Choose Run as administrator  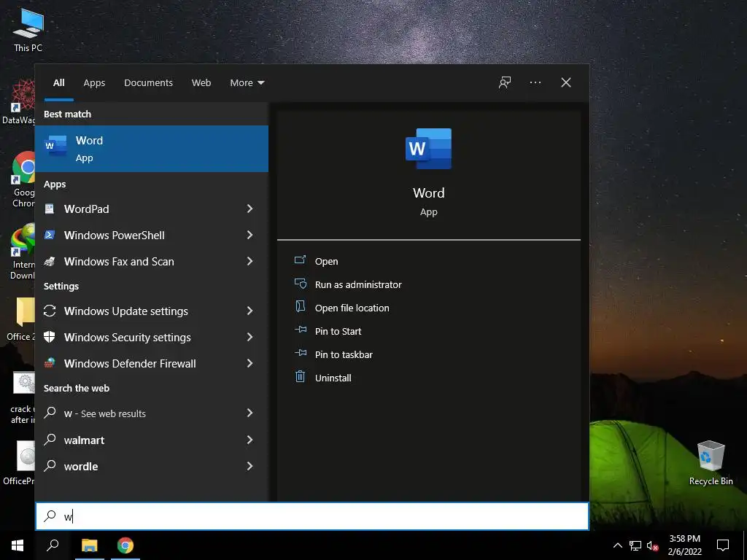point(358,285)
